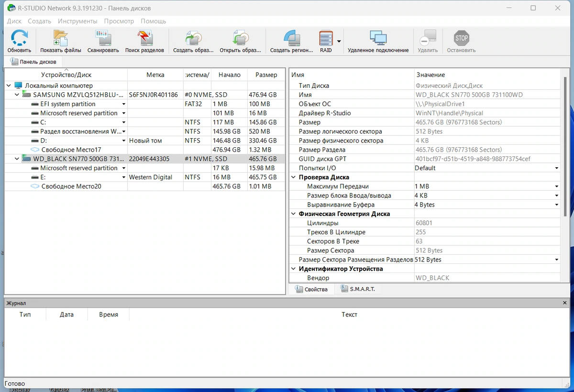Collapse the WD_BLACK SN770 disk node
574x392 pixels.
pyautogui.click(x=17, y=159)
